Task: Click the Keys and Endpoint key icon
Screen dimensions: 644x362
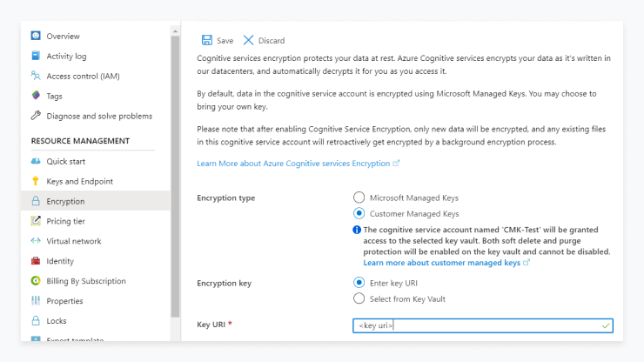Action: point(36,181)
